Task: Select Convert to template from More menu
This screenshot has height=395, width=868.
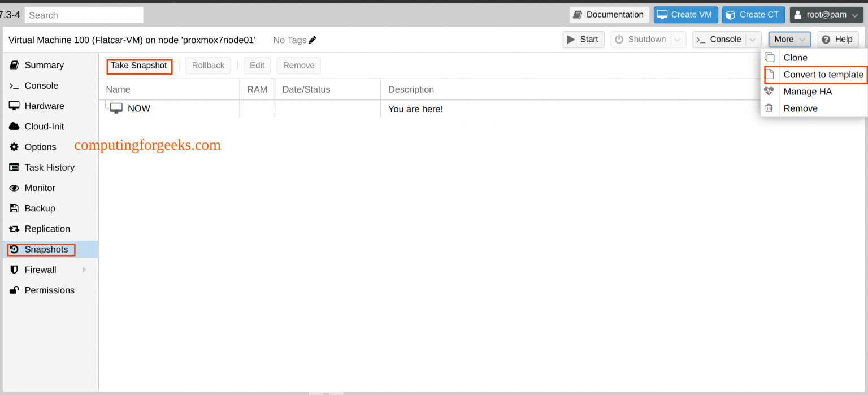Action: tap(823, 74)
